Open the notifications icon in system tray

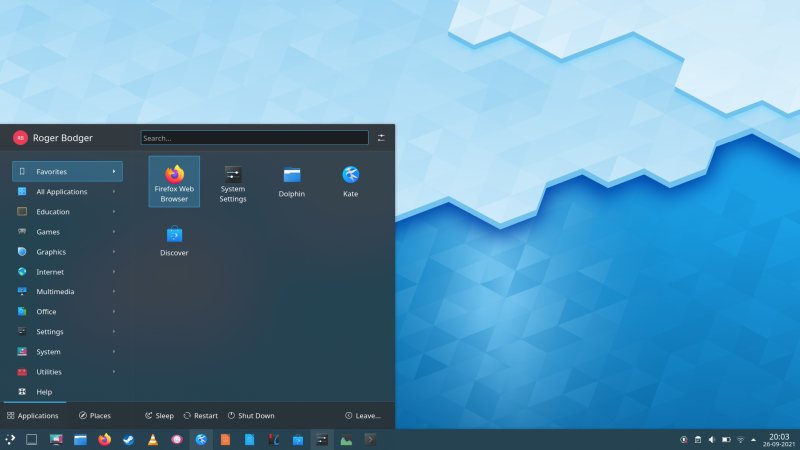[684, 440]
